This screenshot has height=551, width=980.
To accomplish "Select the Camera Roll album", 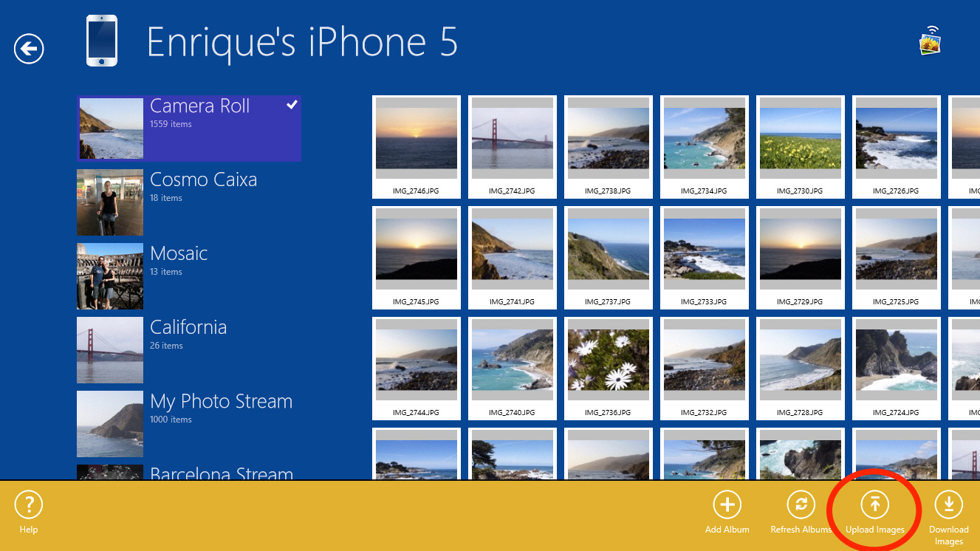I will point(189,129).
